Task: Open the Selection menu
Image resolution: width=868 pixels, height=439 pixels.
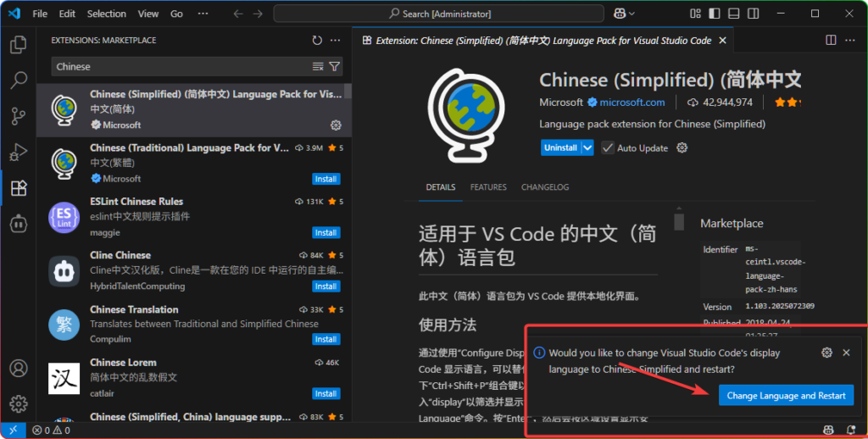Action: click(106, 14)
